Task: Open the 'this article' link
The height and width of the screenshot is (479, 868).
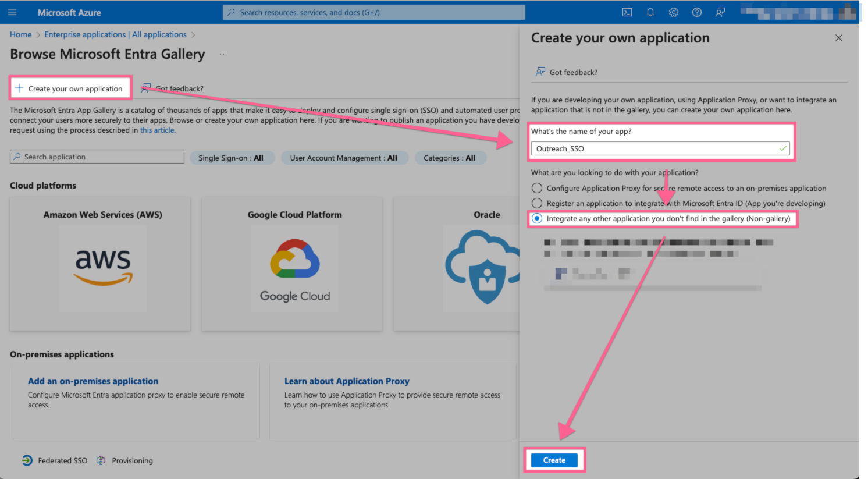Action: coord(157,130)
